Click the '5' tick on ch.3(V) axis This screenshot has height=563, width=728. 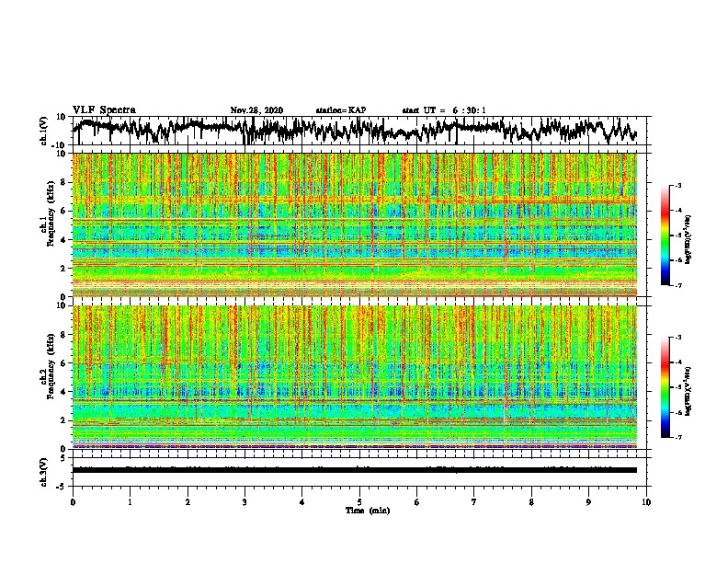[63, 458]
